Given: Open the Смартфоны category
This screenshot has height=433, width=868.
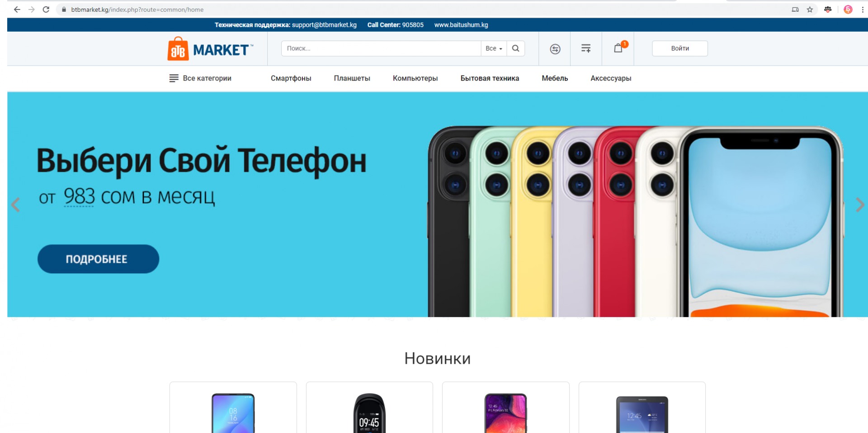Looking at the screenshot, I should tap(291, 78).
